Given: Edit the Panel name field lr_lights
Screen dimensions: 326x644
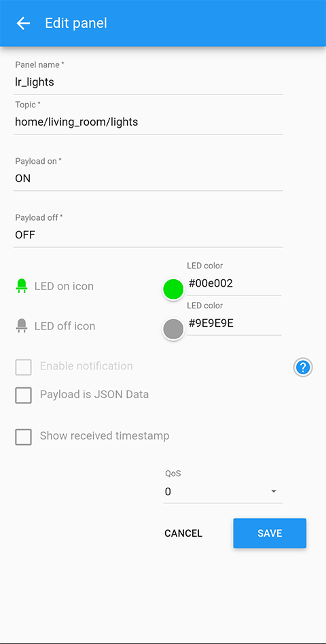Looking at the screenshot, I should (148, 82).
